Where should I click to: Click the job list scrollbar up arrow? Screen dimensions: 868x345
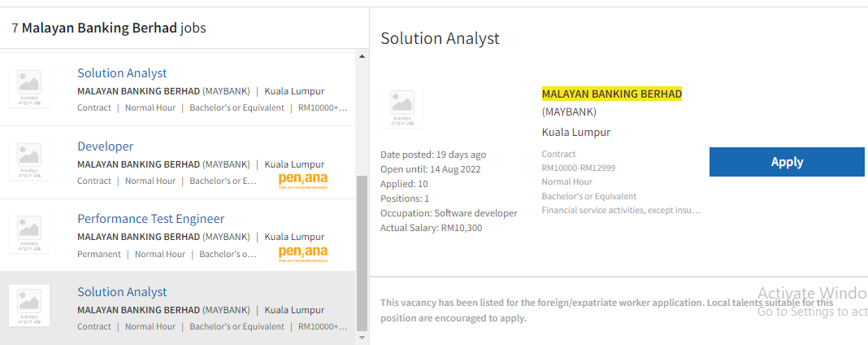point(362,56)
